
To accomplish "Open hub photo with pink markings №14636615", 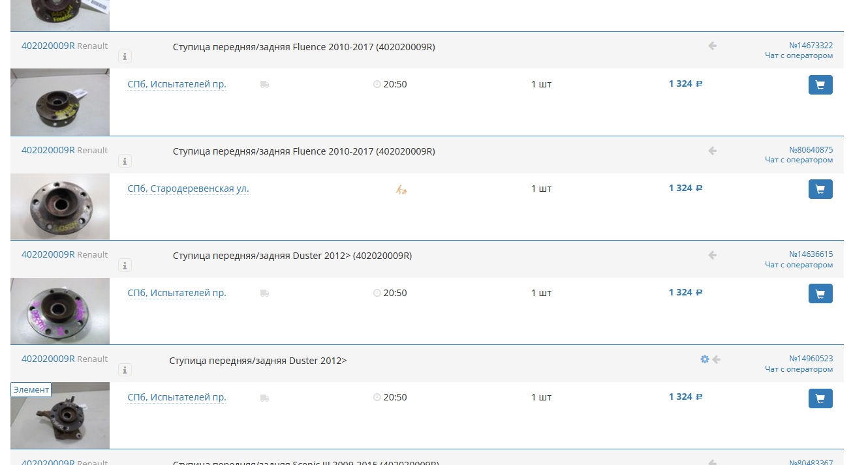I will pos(60,310).
